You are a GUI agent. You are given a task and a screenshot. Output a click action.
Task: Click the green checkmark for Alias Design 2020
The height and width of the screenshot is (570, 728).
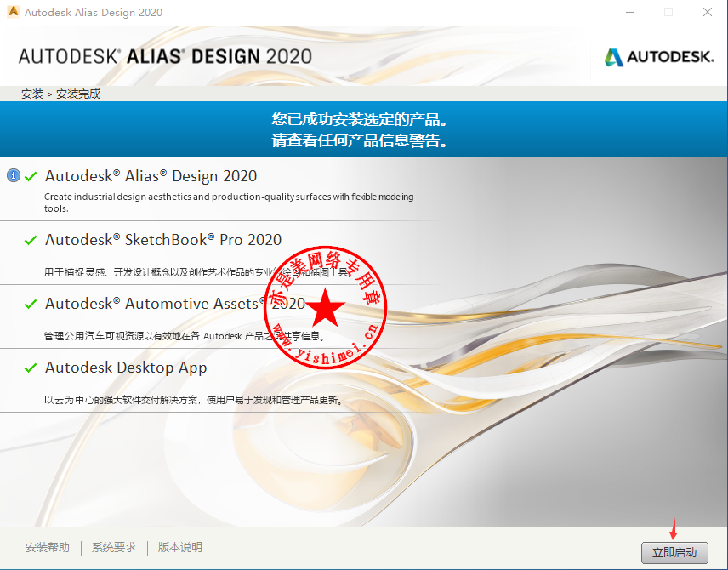click(x=31, y=176)
